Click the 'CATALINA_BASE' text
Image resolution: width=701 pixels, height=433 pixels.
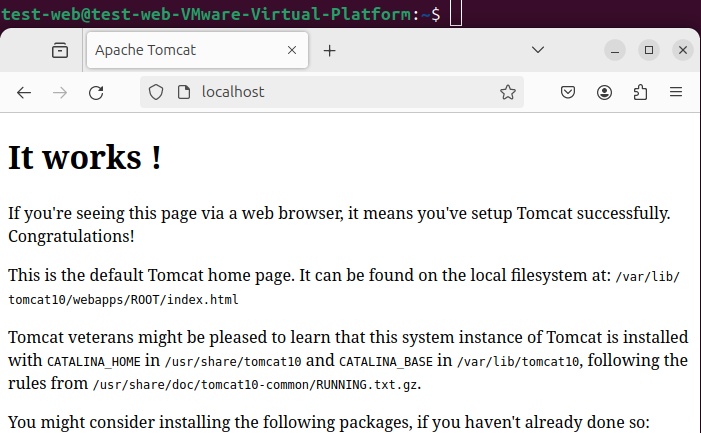tap(386, 362)
